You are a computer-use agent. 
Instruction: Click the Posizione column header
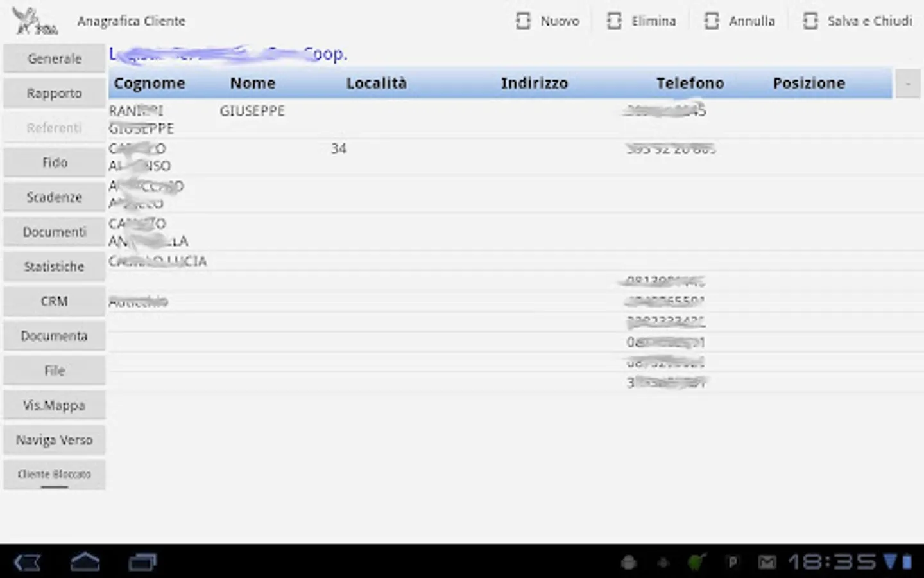pos(809,83)
